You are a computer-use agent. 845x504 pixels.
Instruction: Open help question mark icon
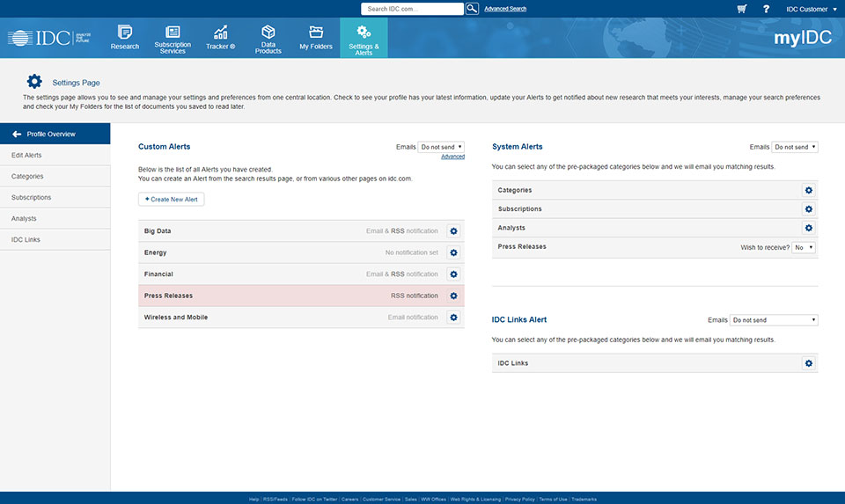pyautogui.click(x=766, y=9)
